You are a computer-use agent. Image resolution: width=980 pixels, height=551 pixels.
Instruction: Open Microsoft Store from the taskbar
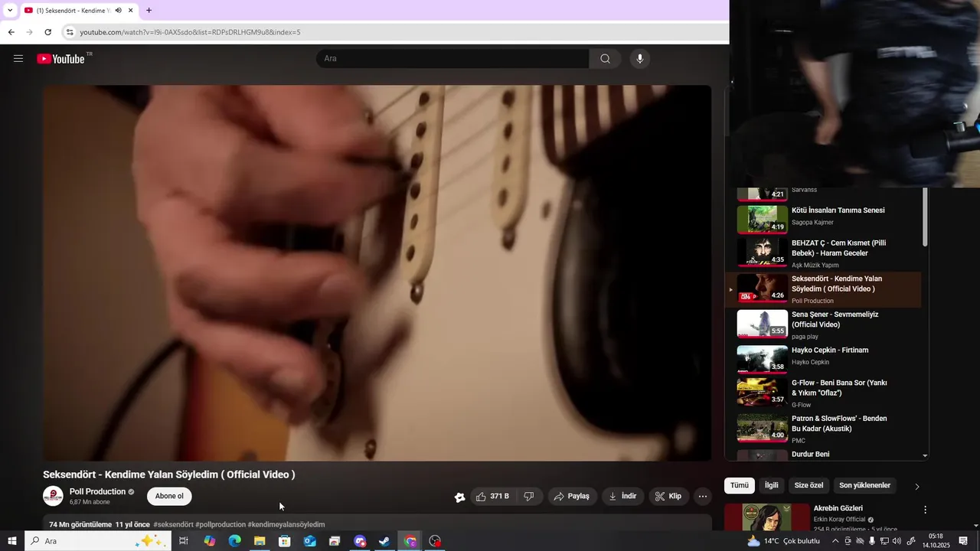[285, 541]
